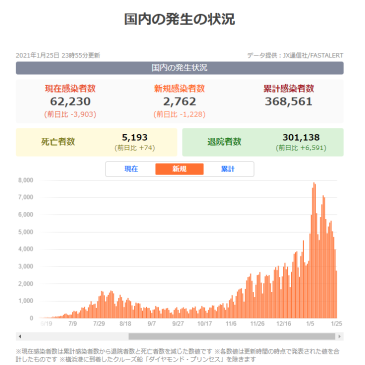
Task: Select the 現在 tab above the chart
Action: pyautogui.click(x=131, y=169)
